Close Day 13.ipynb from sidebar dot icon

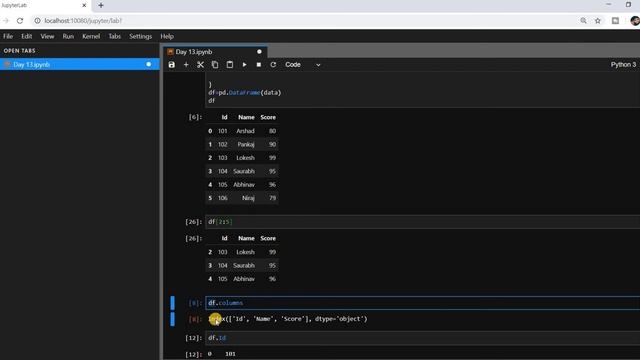coord(149,64)
